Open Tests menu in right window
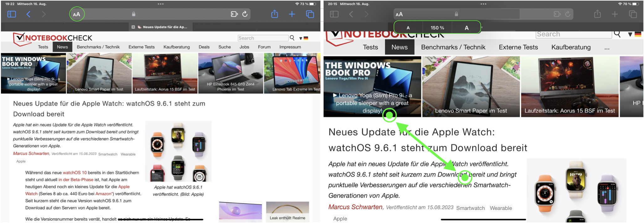Viewport: 644px width, 224px height. click(371, 47)
